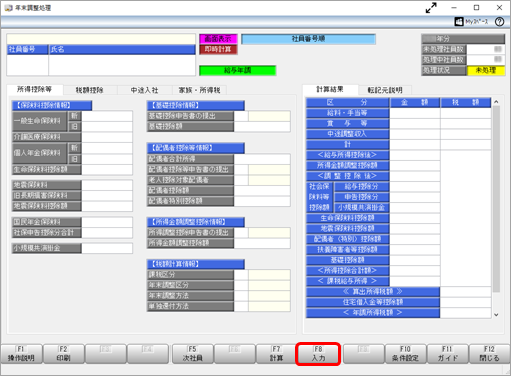Switch to the 家族・所得税 tab
The image size is (511, 376).
[x=199, y=90]
